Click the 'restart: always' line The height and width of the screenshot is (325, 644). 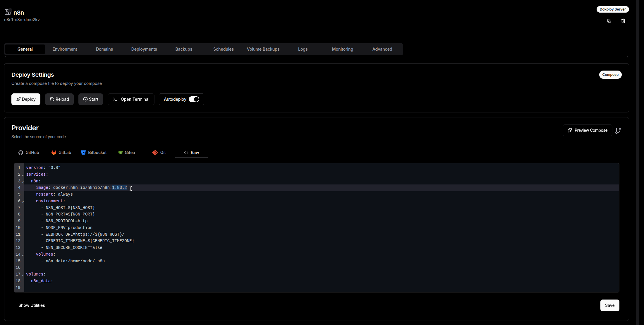(322, 194)
